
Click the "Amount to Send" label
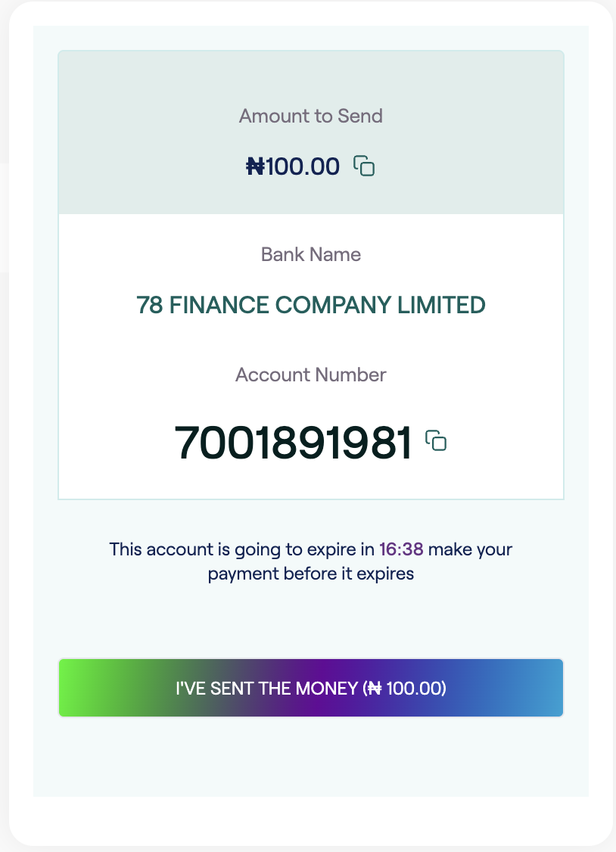click(310, 116)
